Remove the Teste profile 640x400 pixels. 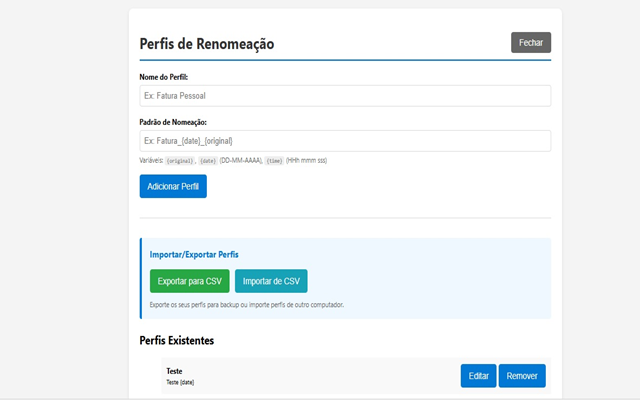(x=522, y=376)
